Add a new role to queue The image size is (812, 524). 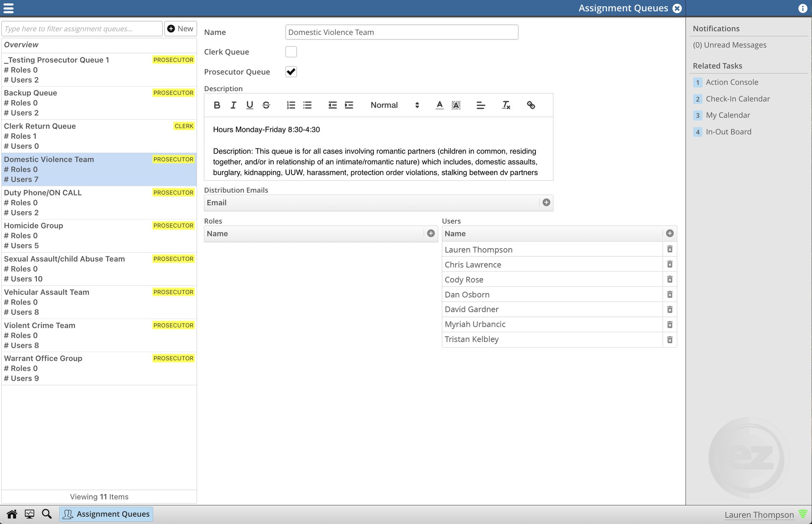tap(431, 233)
